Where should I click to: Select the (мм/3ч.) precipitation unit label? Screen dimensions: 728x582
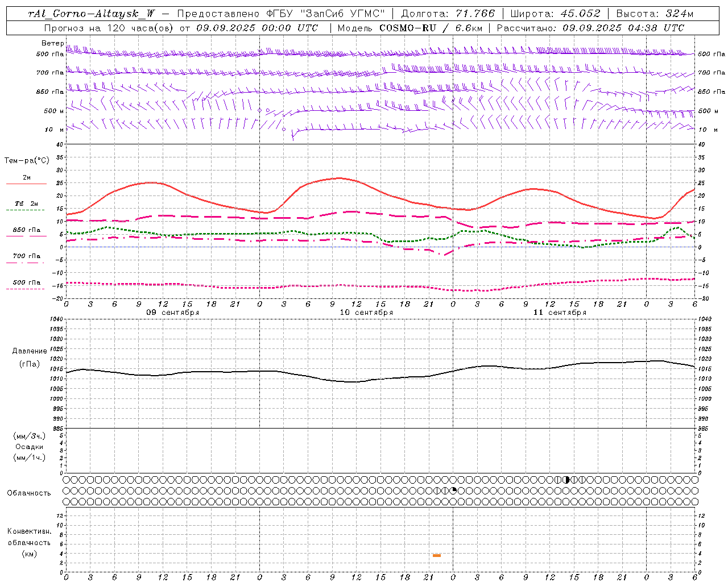pyautogui.click(x=30, y=436)
